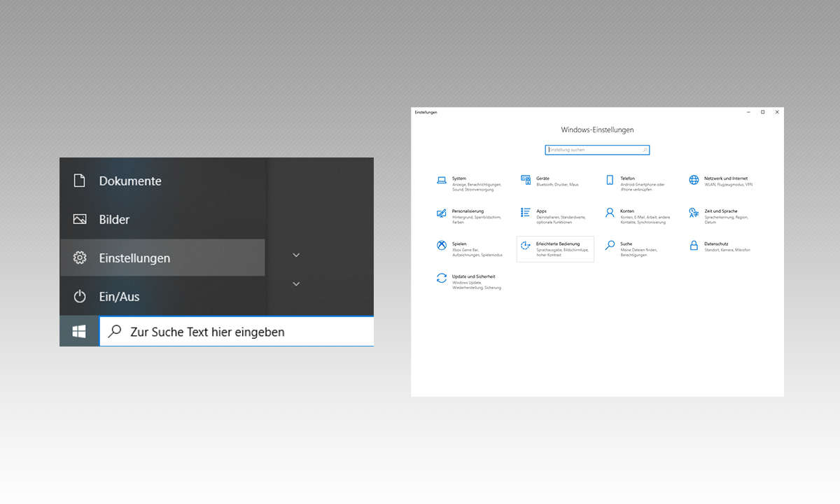Focus the Einstellung suchen search field
Image resolution: width=840 pixels, height=504 pixels.
597,150
